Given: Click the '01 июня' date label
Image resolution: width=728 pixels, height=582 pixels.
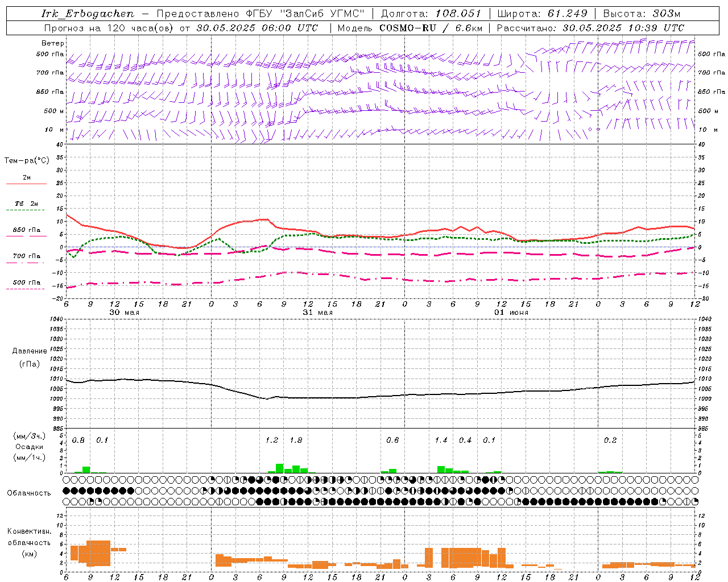Looking at the screenshot, I should [x=511, y=313].
